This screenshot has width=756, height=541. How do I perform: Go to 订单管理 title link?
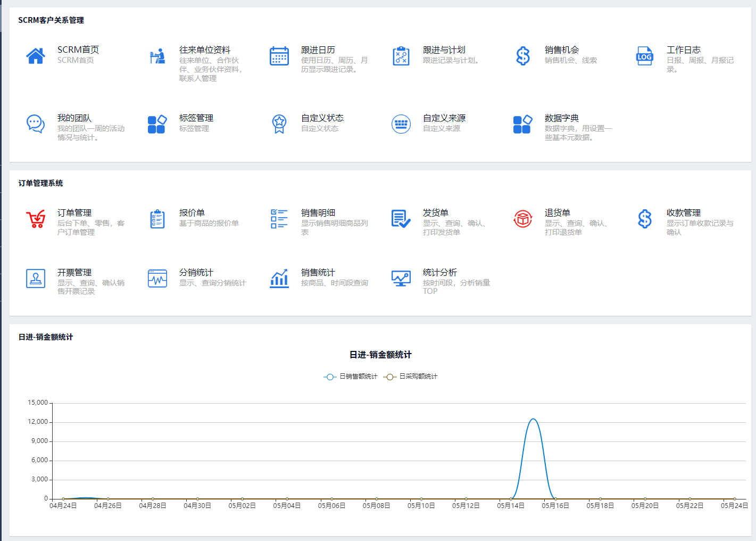(x=74, y=212)
